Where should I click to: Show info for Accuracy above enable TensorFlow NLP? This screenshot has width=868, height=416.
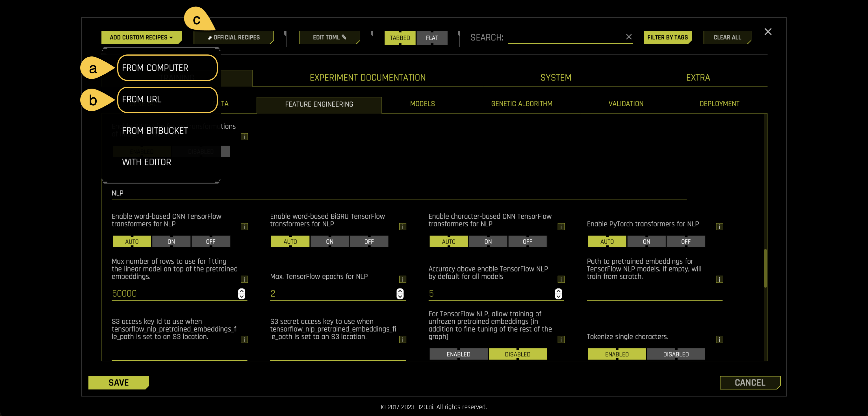click(561, 279)
